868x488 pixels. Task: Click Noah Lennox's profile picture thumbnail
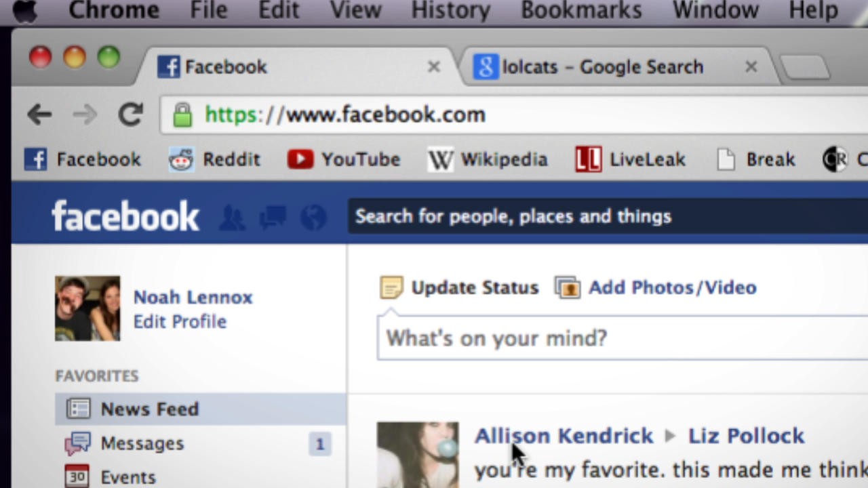click(87, 308)
